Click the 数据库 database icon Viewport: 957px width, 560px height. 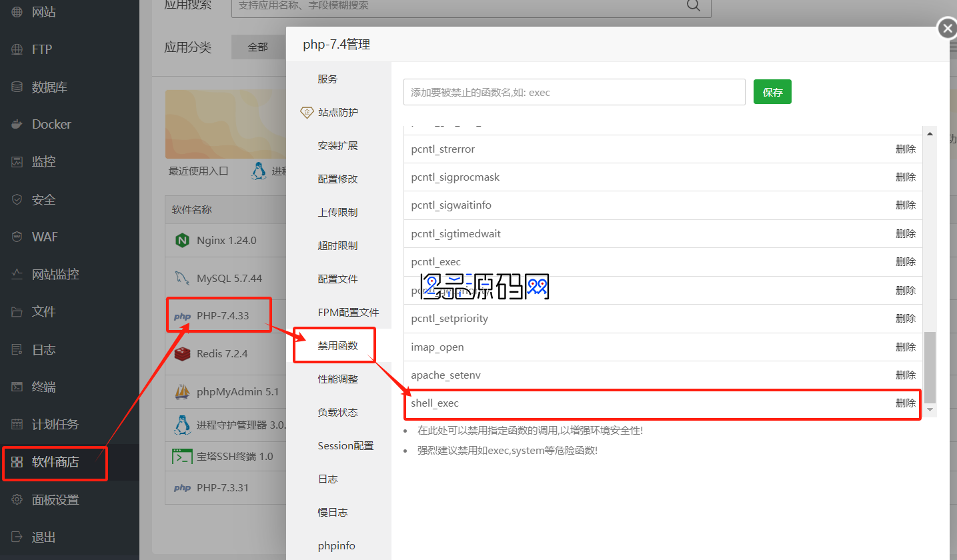[17, 87]
